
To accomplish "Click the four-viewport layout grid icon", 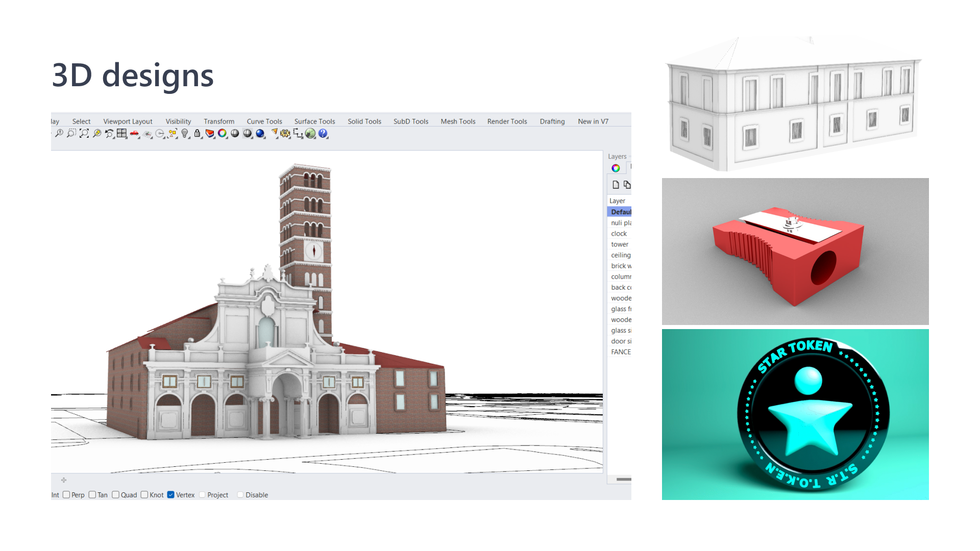I will (x=121, y=133).
